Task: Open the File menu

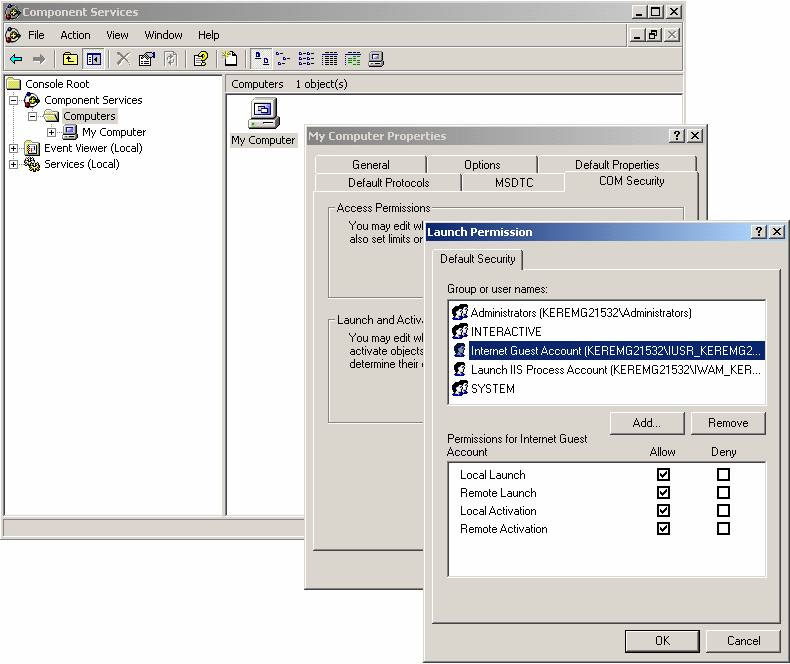Action: coord(36,35)
